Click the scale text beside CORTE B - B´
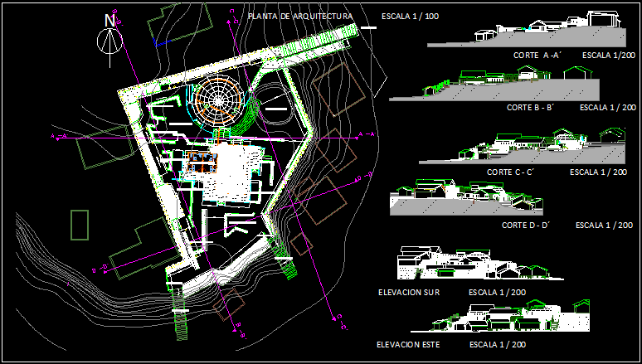The image size is (642, 364). (608, 108)
